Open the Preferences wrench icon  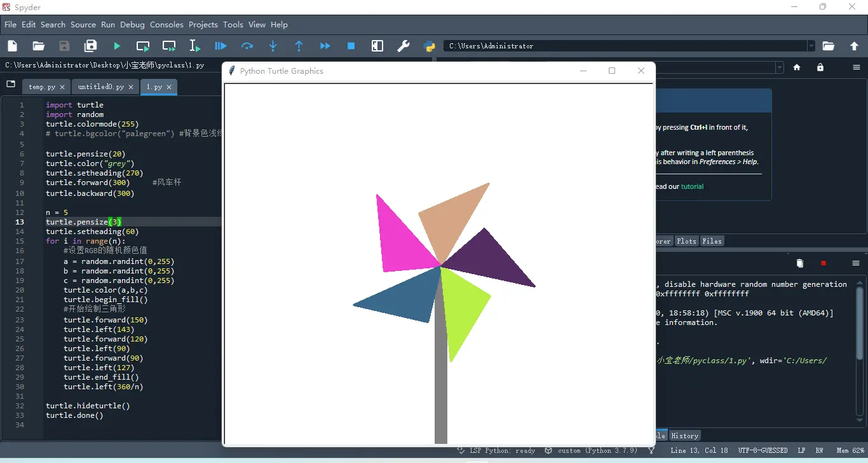pos(403,46)
